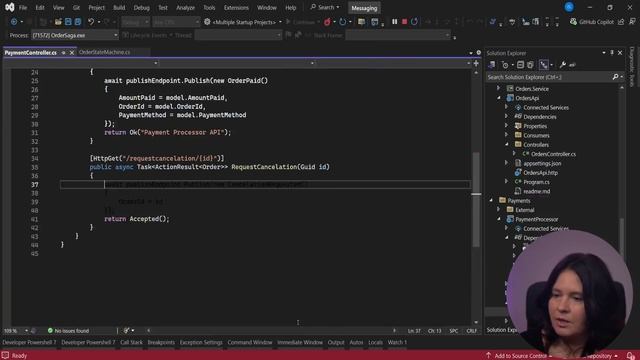The width and height of the screenshot is (640, 360).
Task: Open the Debug menu
Action: pos(141,7)
